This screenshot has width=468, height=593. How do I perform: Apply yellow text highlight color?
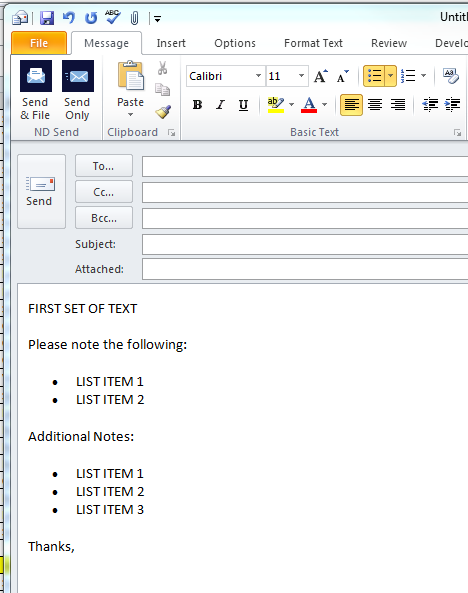275,105
